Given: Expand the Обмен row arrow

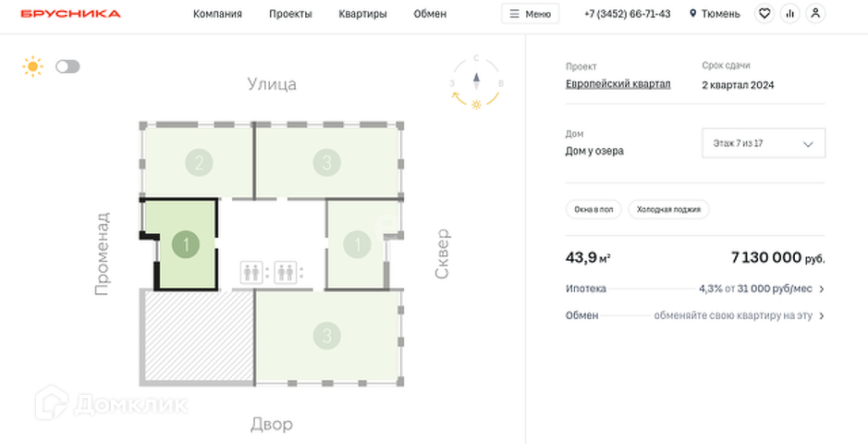Looking at the screenshot, I should pos(822,315).
